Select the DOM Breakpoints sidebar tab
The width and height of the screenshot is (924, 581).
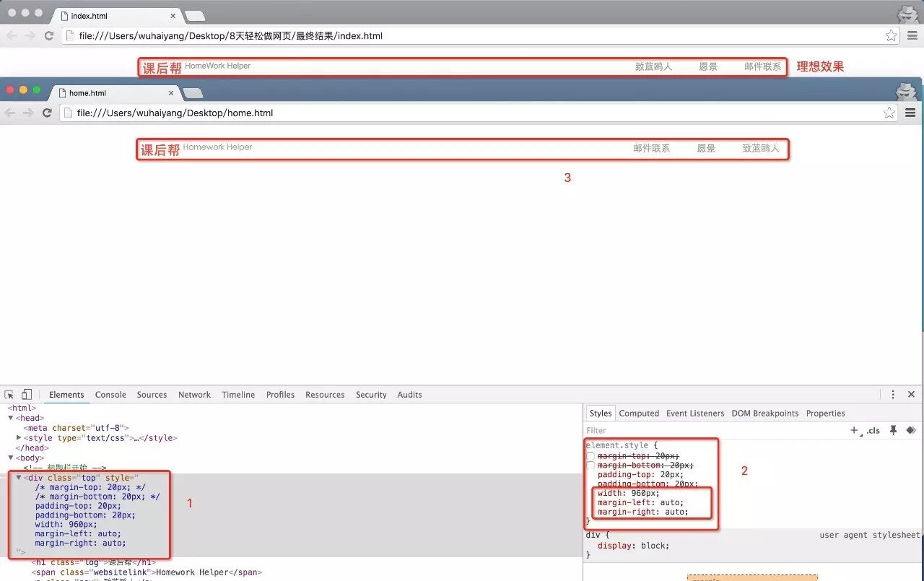tap(764, 414)
